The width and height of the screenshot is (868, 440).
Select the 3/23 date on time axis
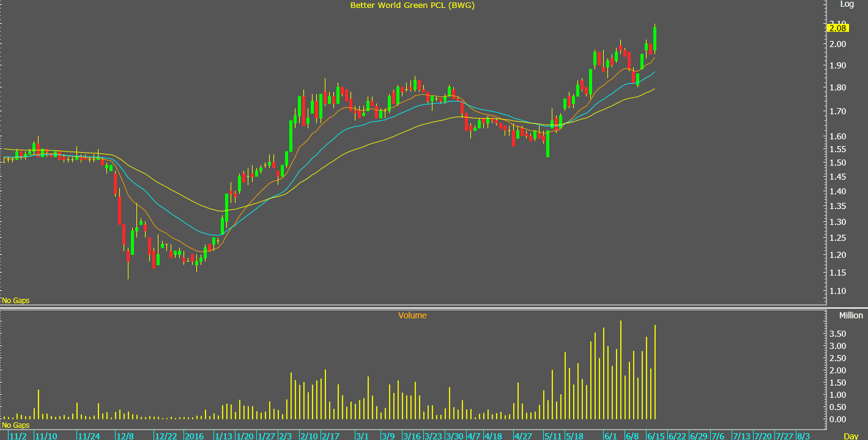pos(433,436)
